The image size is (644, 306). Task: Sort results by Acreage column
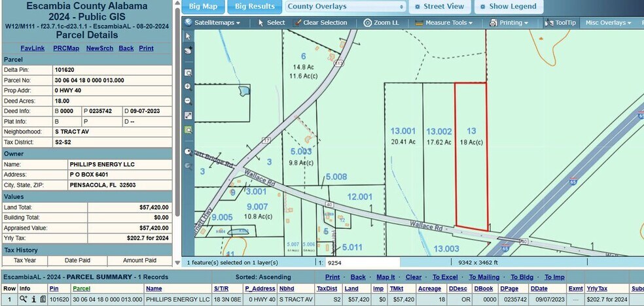(429, 289)
